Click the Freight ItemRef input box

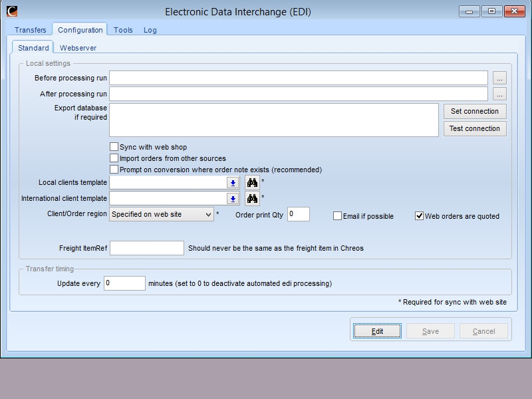pos(147,248)
